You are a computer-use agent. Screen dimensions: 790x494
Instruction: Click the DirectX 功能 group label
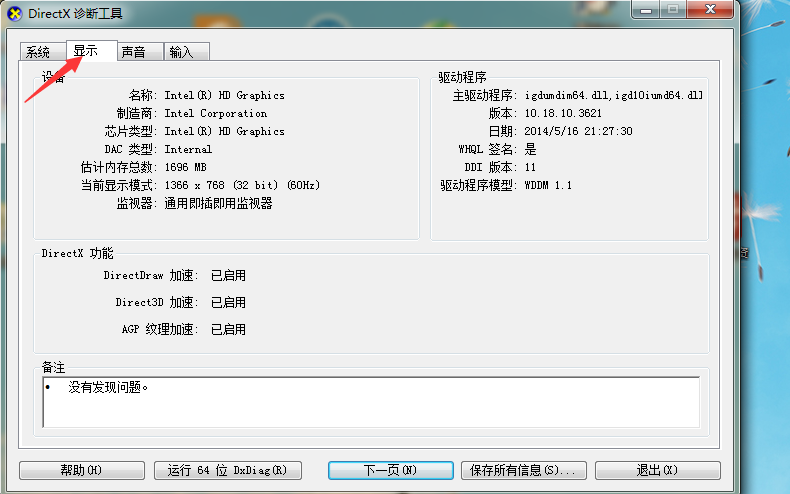tap(77, 253)
